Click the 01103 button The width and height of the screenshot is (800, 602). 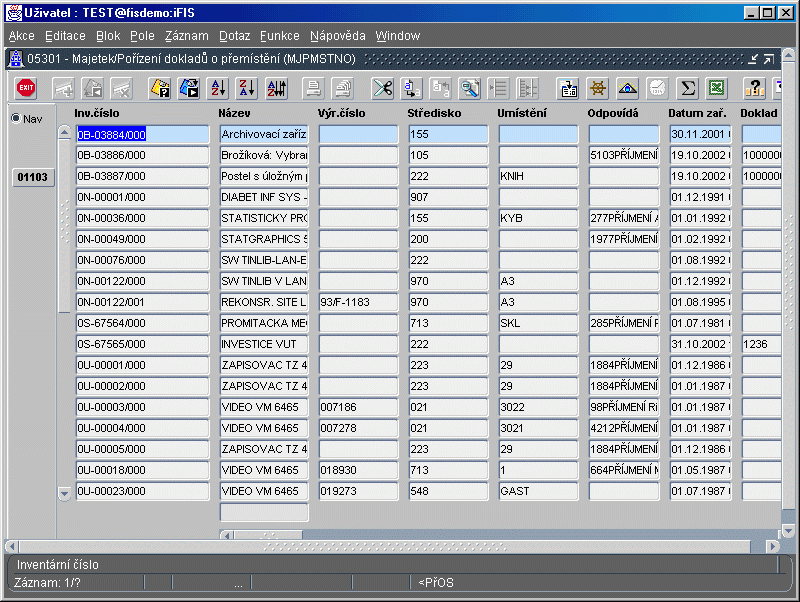point(32,177)
